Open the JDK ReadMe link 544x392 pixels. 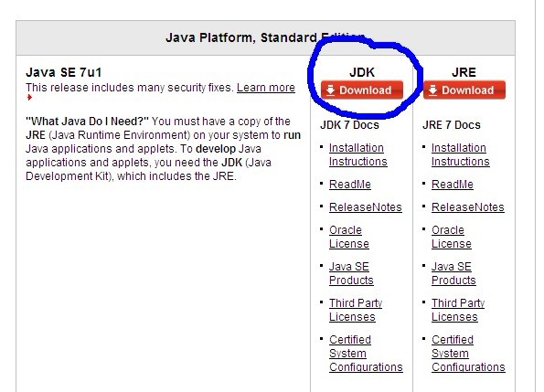tap(349, 185)
